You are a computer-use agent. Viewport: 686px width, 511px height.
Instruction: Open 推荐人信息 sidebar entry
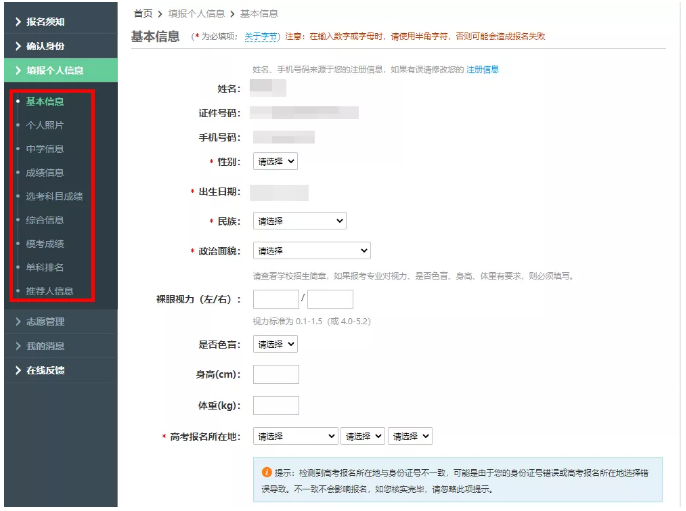49,291
